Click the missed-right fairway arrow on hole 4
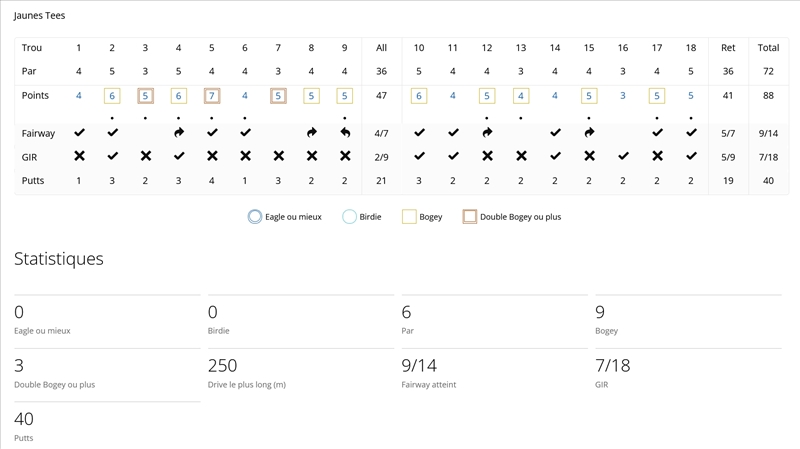 tap(179, 133)
